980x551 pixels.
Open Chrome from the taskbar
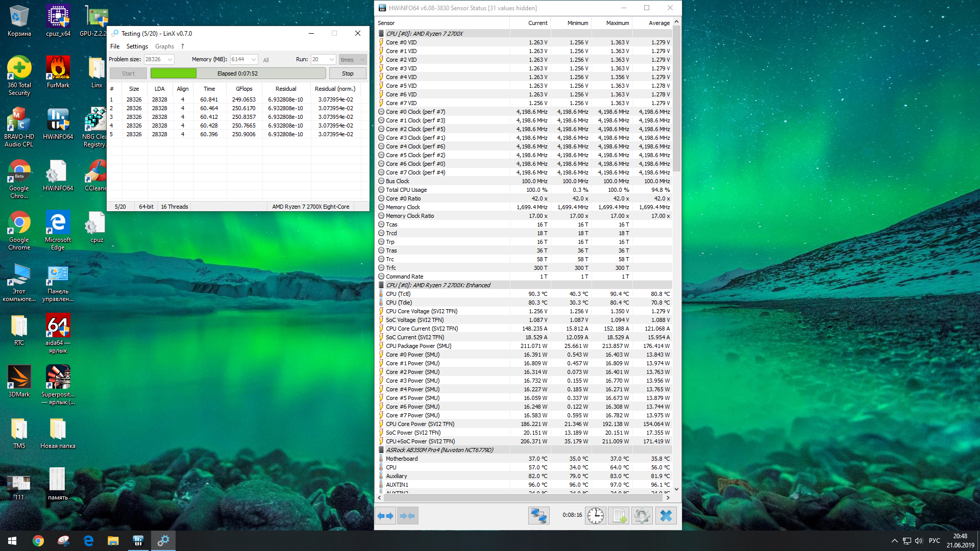tap(38, 541)
